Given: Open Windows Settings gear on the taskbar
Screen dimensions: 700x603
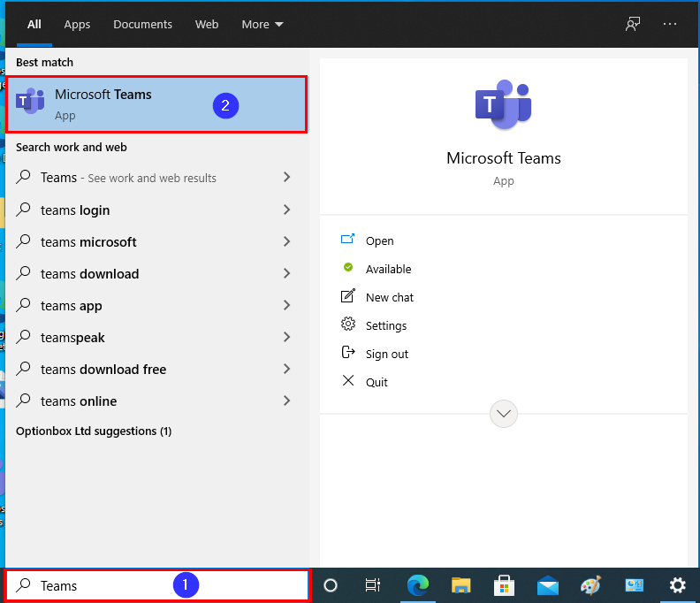Looking at the screenshot, I should click(677, 585).
